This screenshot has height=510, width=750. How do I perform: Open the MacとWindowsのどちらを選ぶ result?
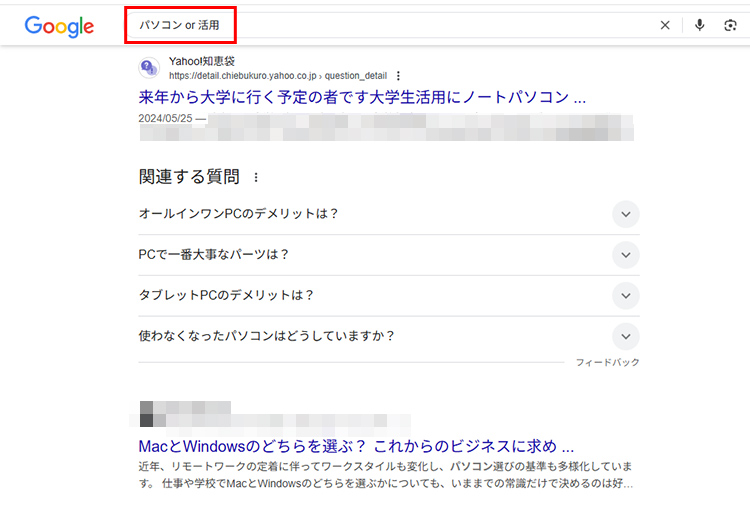click(x=356, y=446)
